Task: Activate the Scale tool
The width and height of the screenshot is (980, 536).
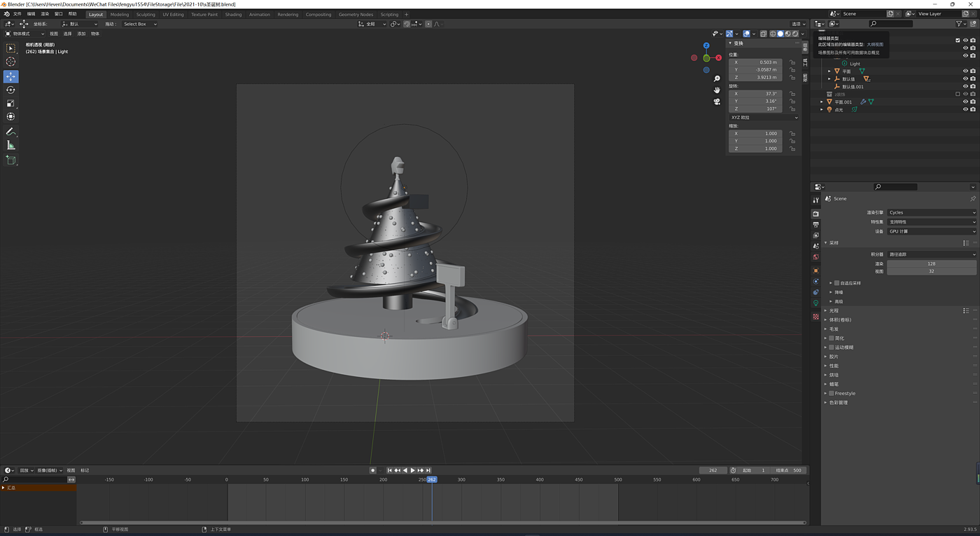Action: [x=10, y=103]
